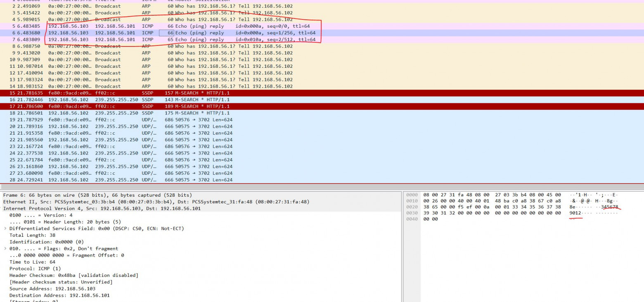644x302 pixels.
Task: Select SSDP M-SEARCH packet 16, length 143
Action: click(x=322, y=100)
